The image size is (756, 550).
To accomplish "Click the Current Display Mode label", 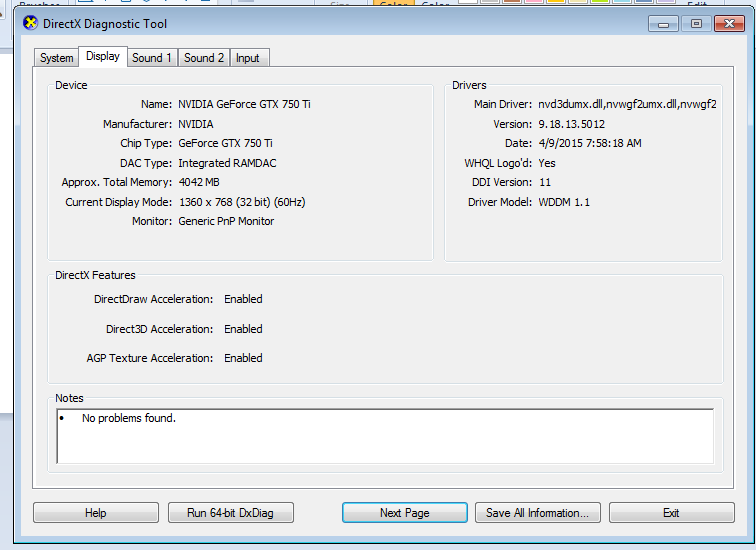I will click(118, 202).
